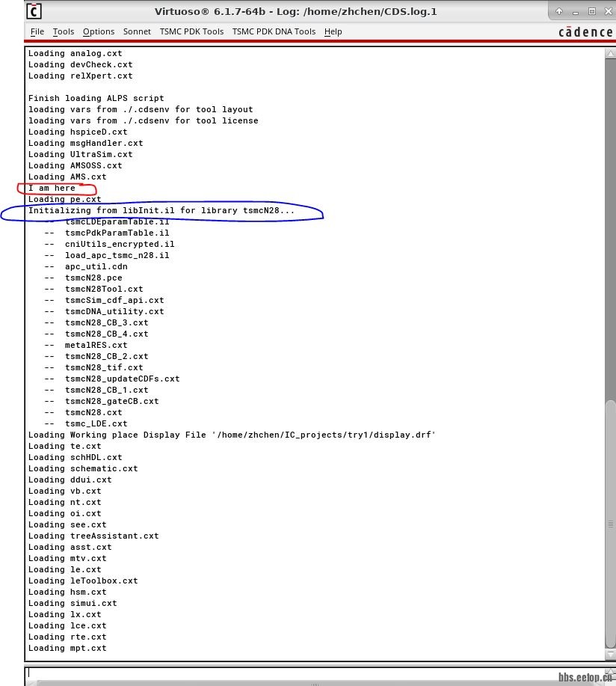Minimize the Virtuoso log window
Screen dimensions: 616x686
[x=575, y=11]
